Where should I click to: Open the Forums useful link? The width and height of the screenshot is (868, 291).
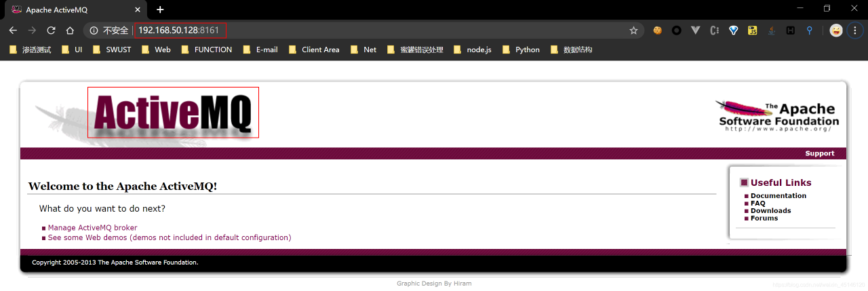coord(764,218)
